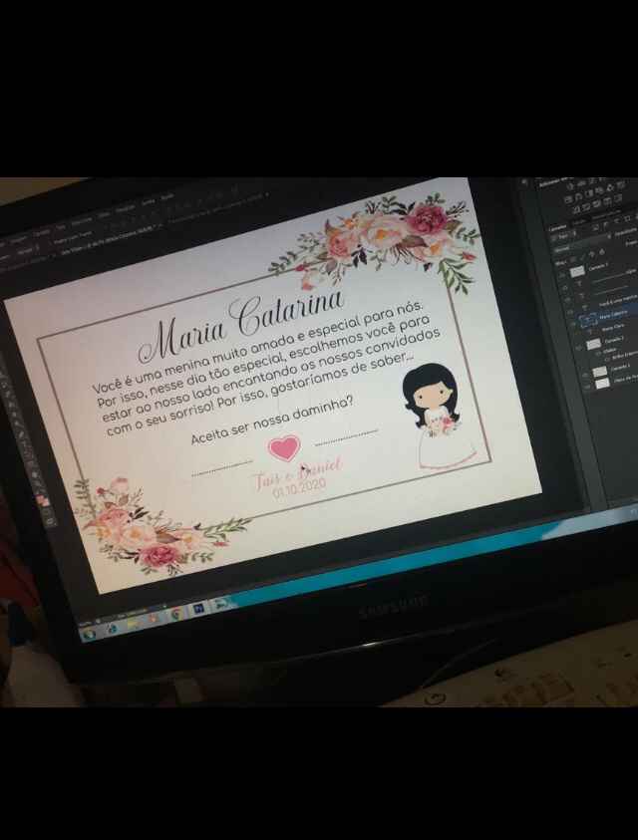
Task: Click the pink heart on the canvas
Action: 284,447
